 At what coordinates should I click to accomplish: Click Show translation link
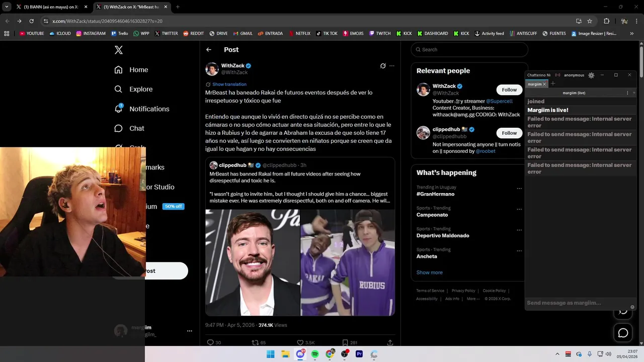(229, 84)
